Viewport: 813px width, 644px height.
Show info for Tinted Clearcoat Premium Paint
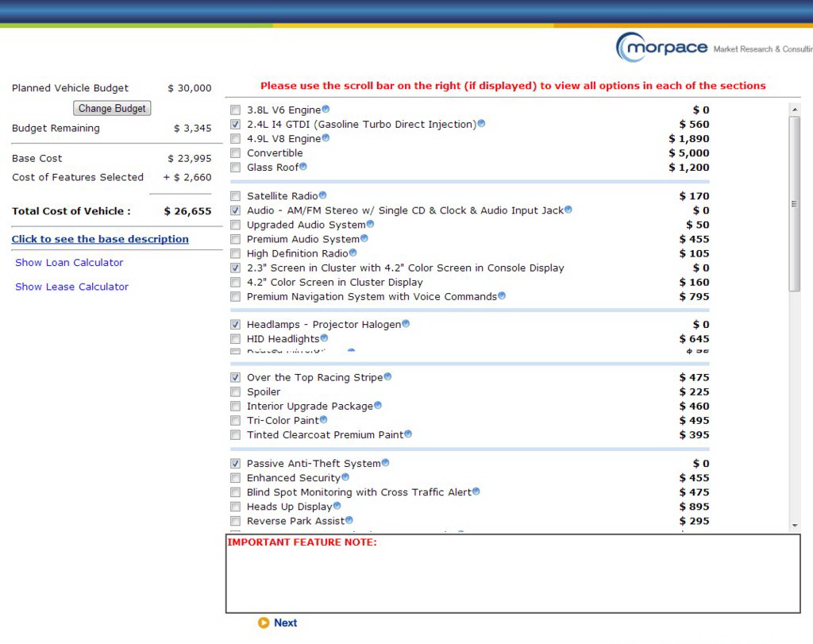pos(408,434)
